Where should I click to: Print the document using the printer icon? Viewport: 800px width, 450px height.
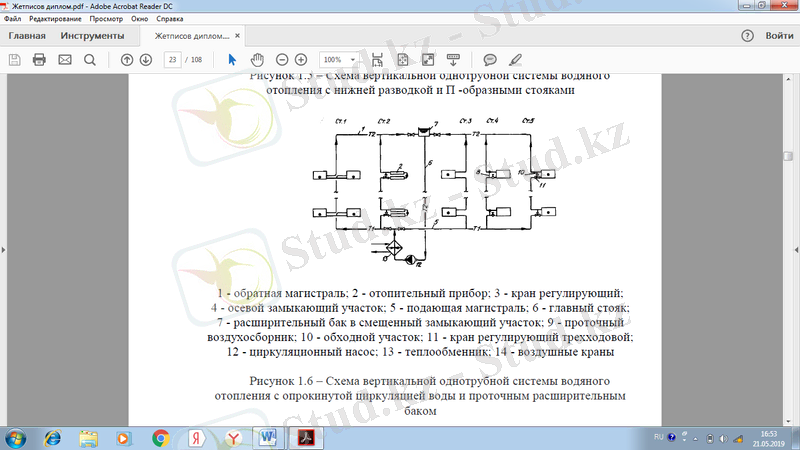tap(40, 60)
